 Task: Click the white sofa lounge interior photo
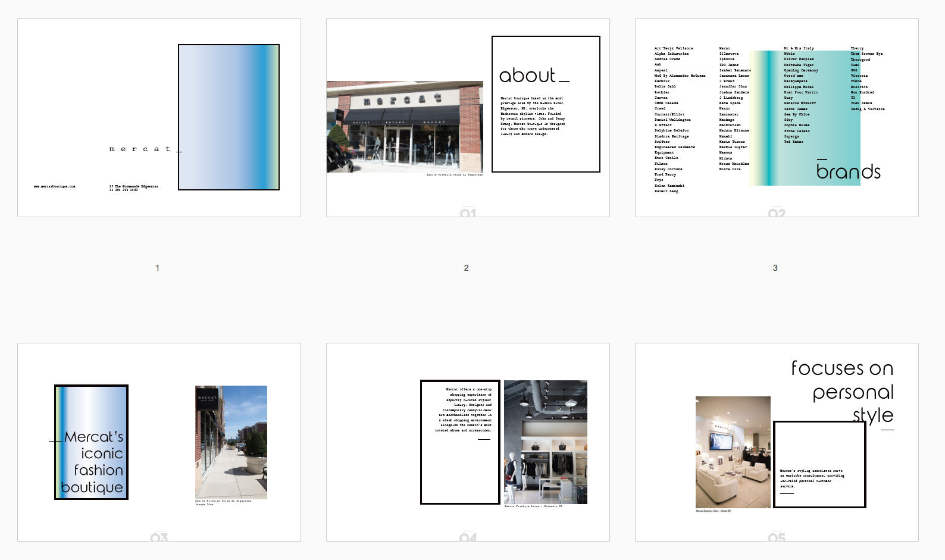coord(733,452)
